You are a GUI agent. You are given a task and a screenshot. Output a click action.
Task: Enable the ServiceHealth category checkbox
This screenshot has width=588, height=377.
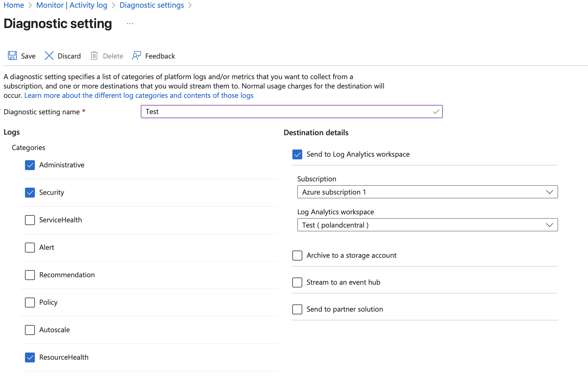30,220
